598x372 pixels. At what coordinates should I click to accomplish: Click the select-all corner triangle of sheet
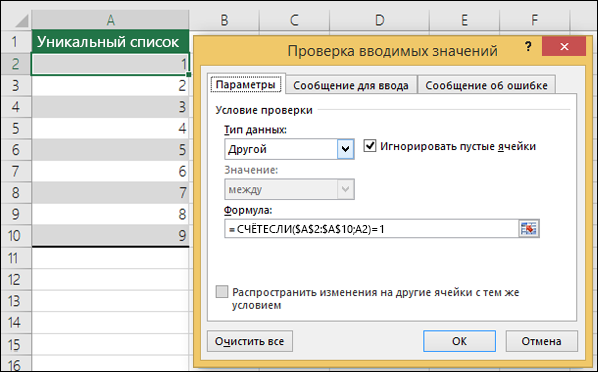click(x=21, y=20)
